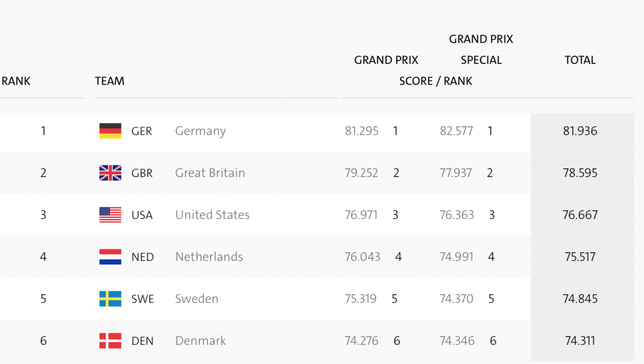The height and width of the screenshot is (364, 644).
Task: Click the Sweden flag icon
Action: [x=110, y=299]
